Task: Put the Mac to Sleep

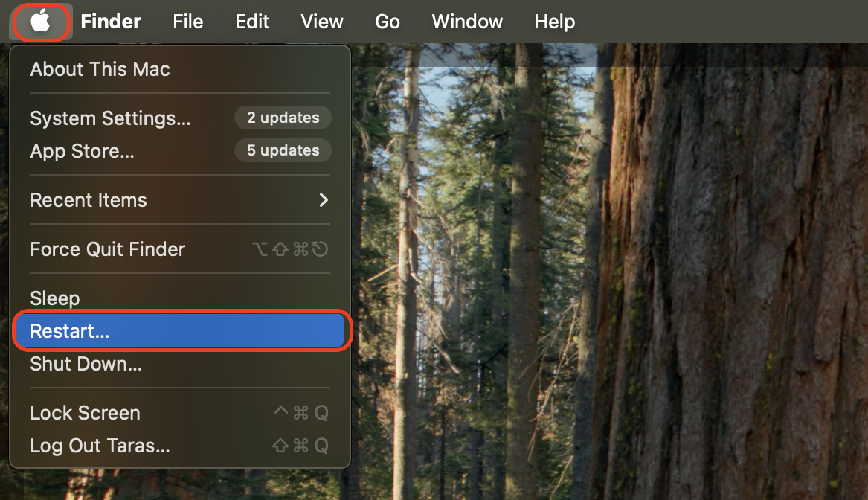Action: 54,298
